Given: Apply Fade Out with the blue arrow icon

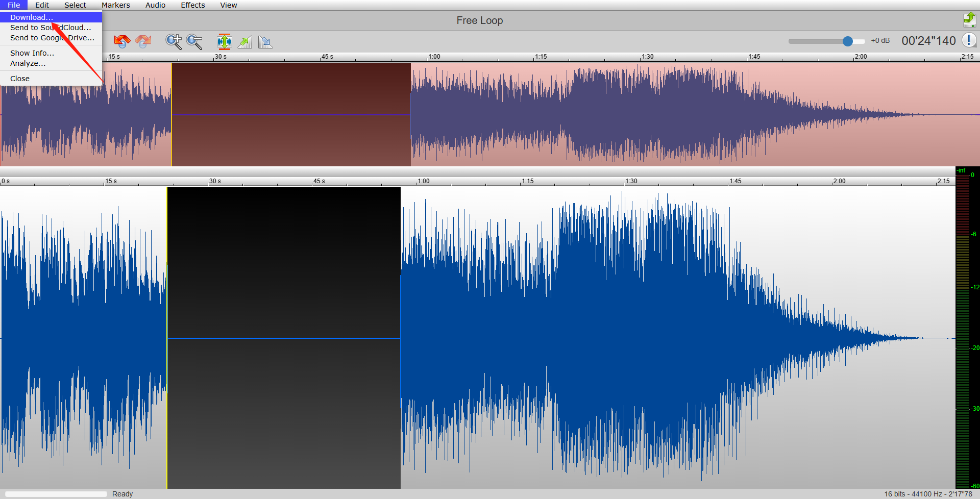Looking at the screenshot, I should tap(265, 42).
